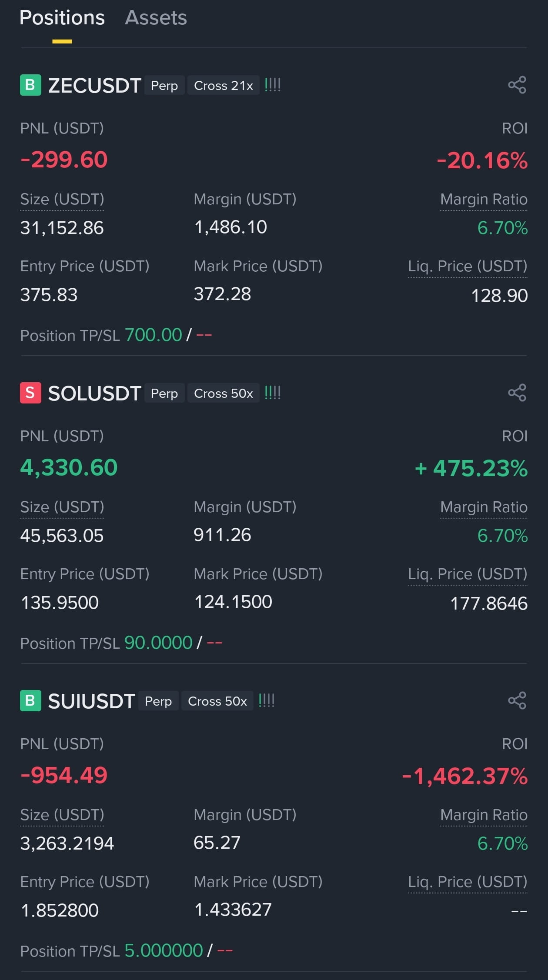Tap the ADL indicator bars on SOLUSDT
548x980 pixels.
273,393
